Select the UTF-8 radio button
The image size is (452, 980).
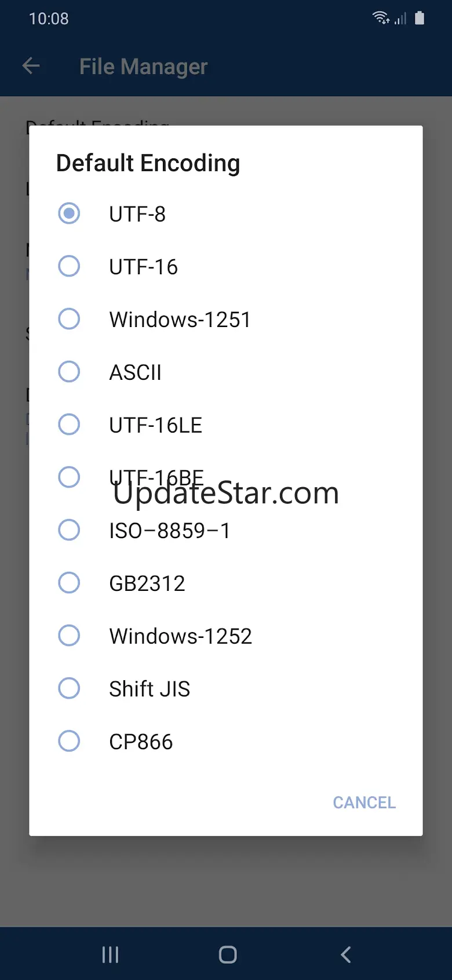point(69,213)
